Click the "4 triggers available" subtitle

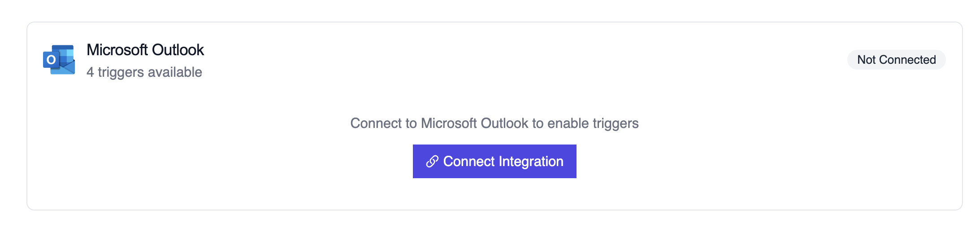[x=144, y=72]
